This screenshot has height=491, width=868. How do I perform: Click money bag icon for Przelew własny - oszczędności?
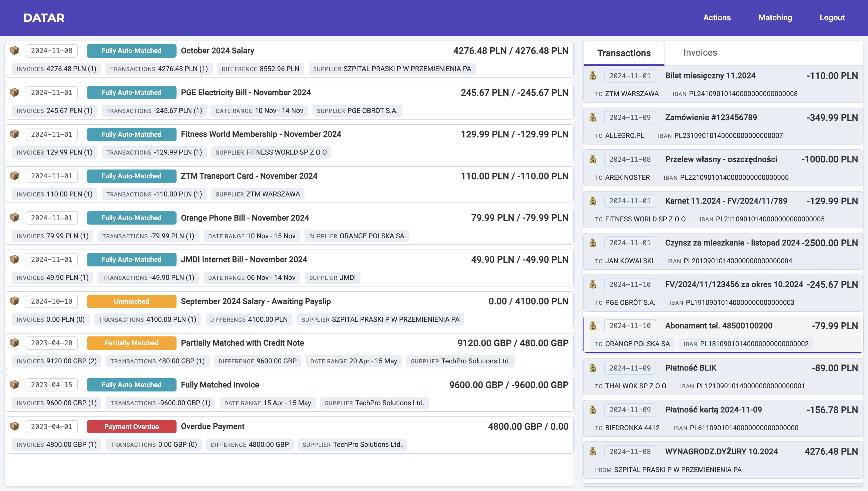tap(593, 159)
